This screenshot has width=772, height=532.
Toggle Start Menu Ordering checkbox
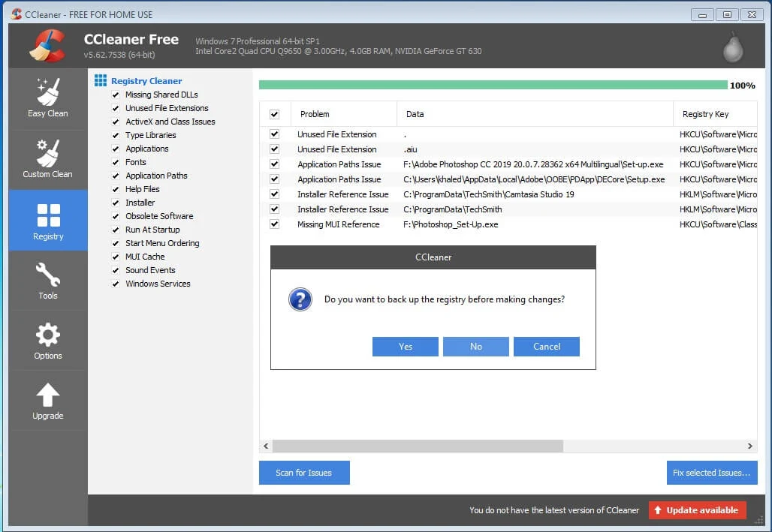(116, 243)
